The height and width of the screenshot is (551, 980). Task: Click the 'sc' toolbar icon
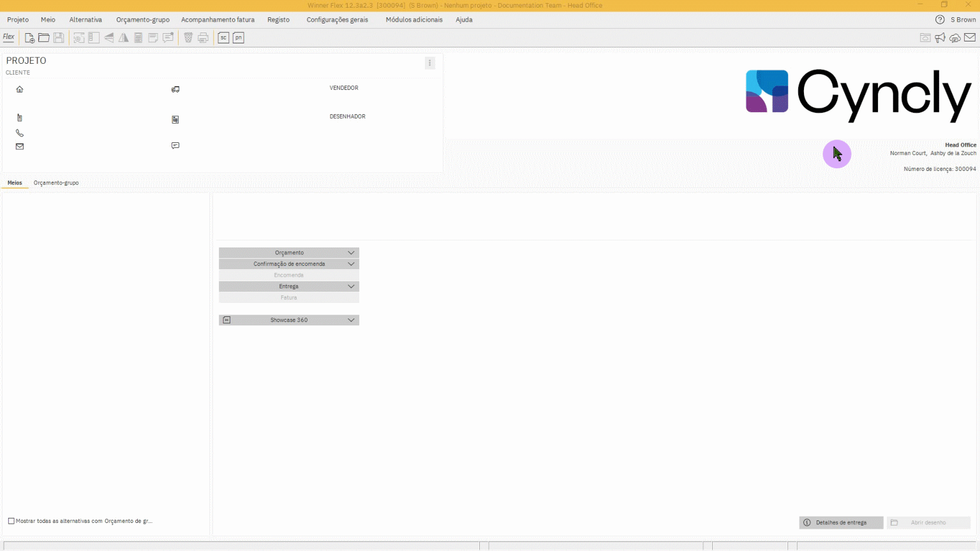pos(223,38)
